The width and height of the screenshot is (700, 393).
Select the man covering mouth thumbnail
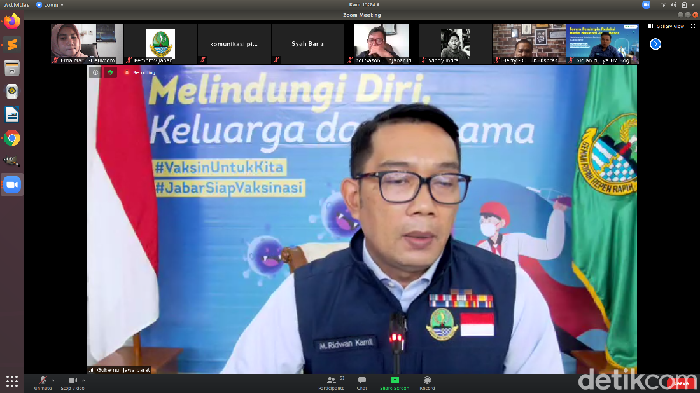pyautogui.click(x=381, y=44)
